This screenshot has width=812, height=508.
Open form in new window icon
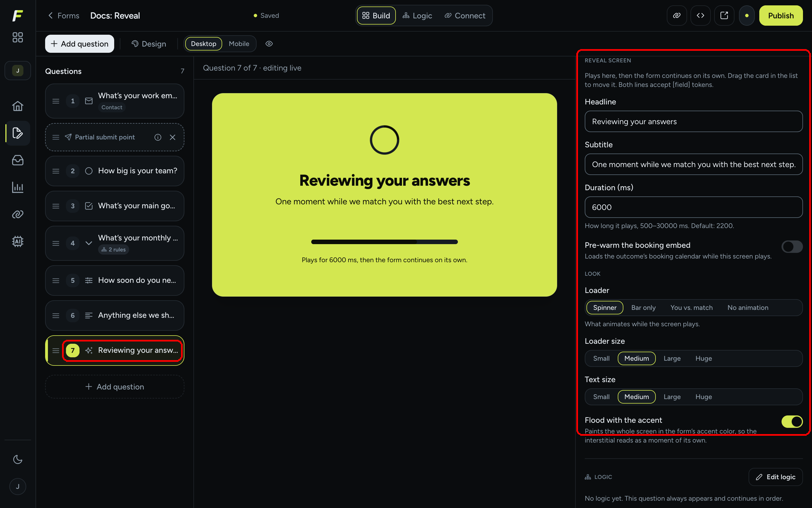(724, 16)
